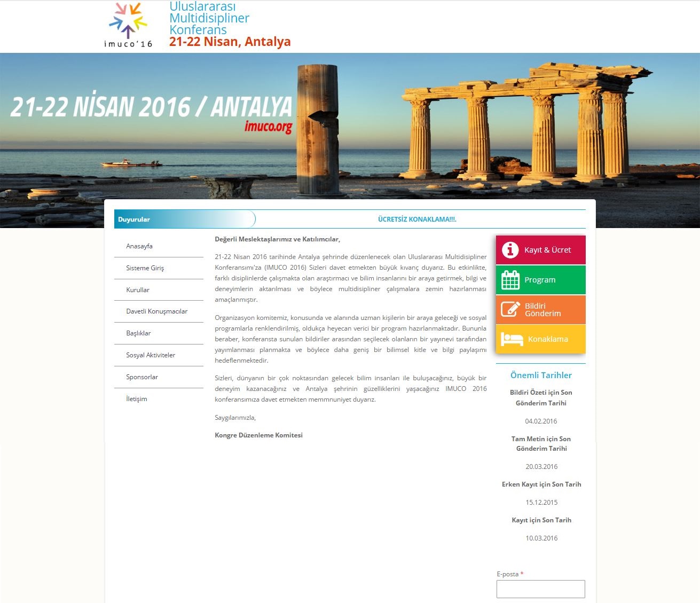
Task: Open the yellow Konaklama button
Action: coord(541,339)
